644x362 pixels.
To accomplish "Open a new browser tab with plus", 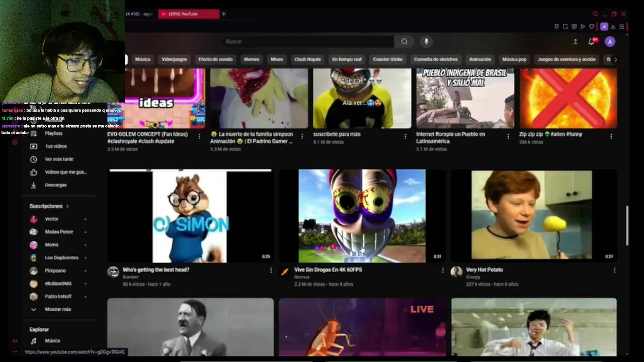I will (223, 14).
